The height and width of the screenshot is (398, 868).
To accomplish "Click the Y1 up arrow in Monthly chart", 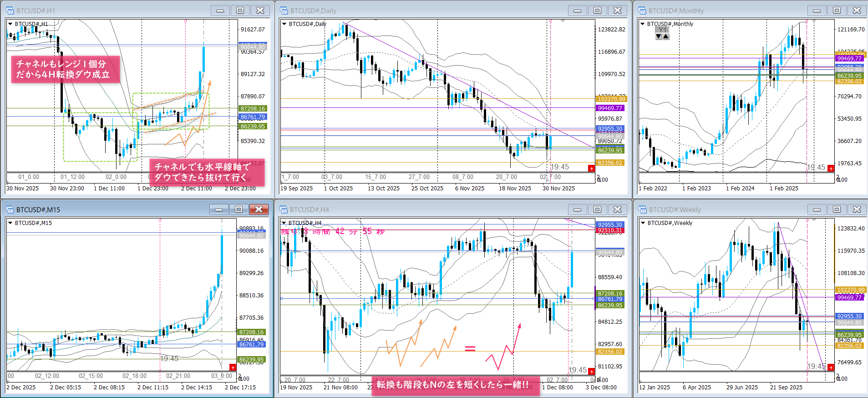I will [x=666, y=36].
